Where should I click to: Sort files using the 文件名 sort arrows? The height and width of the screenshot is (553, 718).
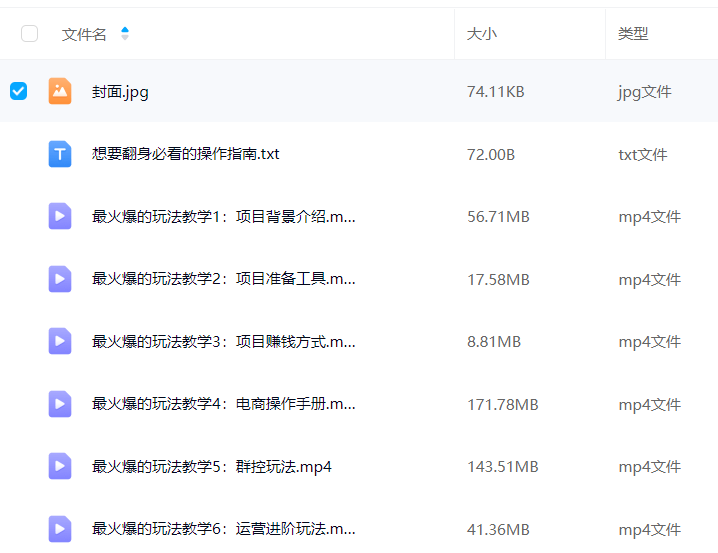tap(125, 33)
